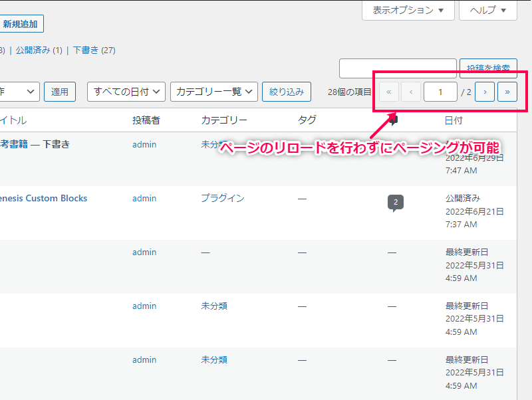
Task: Go to next page arrow
Action: pyautogui.click(x=485, y=92)
